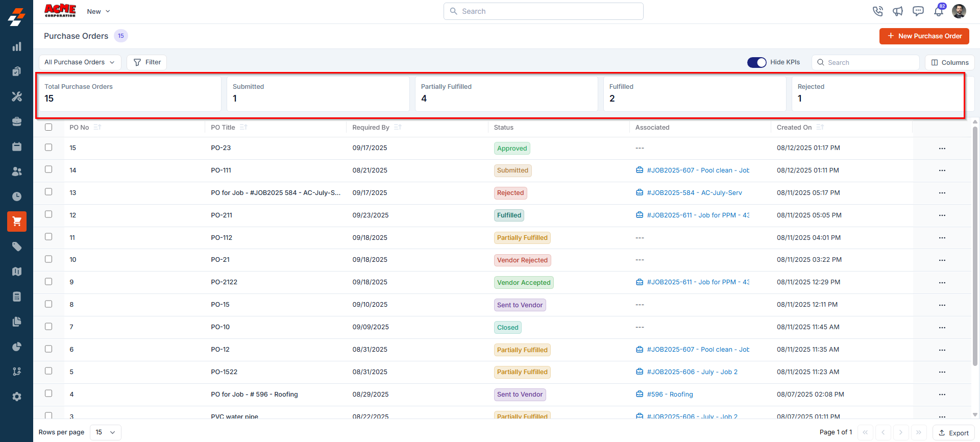Click the vertical table scrollbar
980x442 pixels.
pos(975,245)
